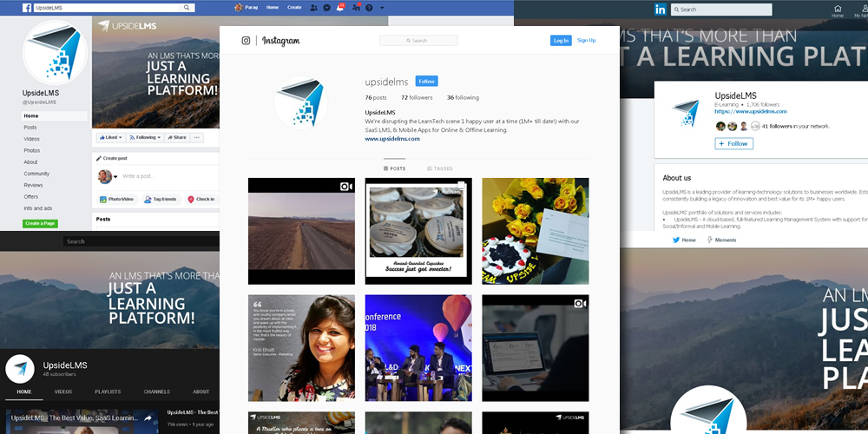The image size is (868, 434).
Task: Open the 36 following count on Instagram
Action: [x=463, y=98]
